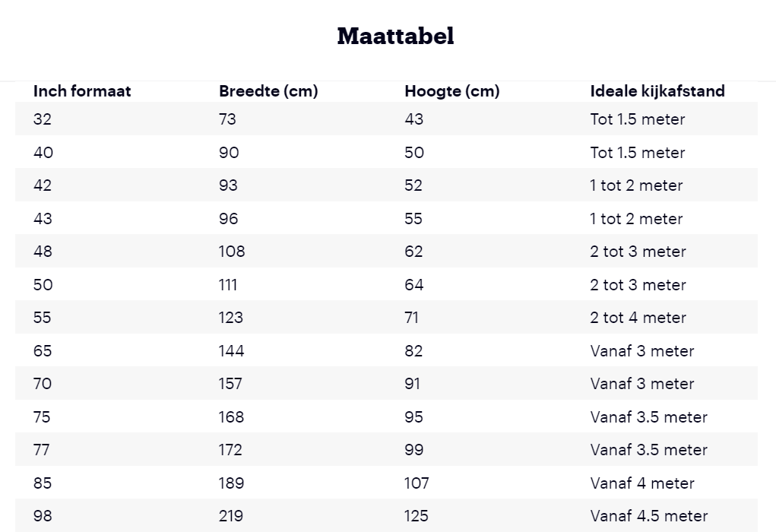Click height value 125 in the 98 inch row
The image size is (776, 532).
click(417, 516)
